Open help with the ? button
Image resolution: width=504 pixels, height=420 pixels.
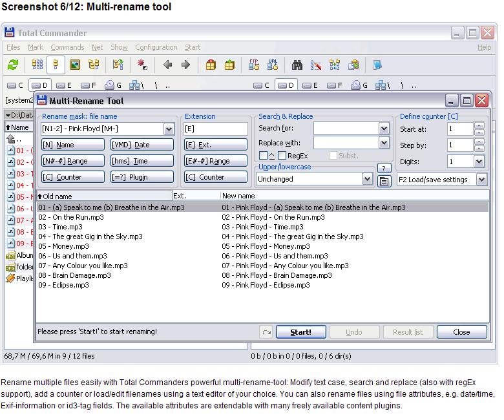384,168
